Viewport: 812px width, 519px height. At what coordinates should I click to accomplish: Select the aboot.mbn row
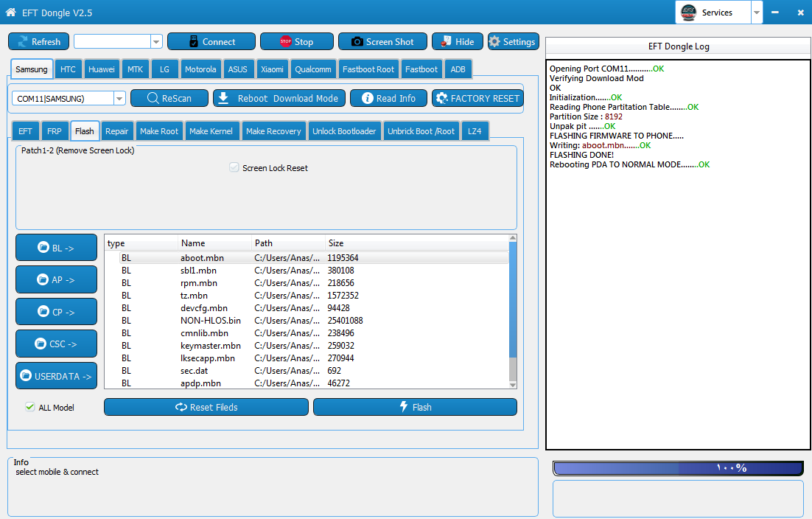click(x=307, y=258)
